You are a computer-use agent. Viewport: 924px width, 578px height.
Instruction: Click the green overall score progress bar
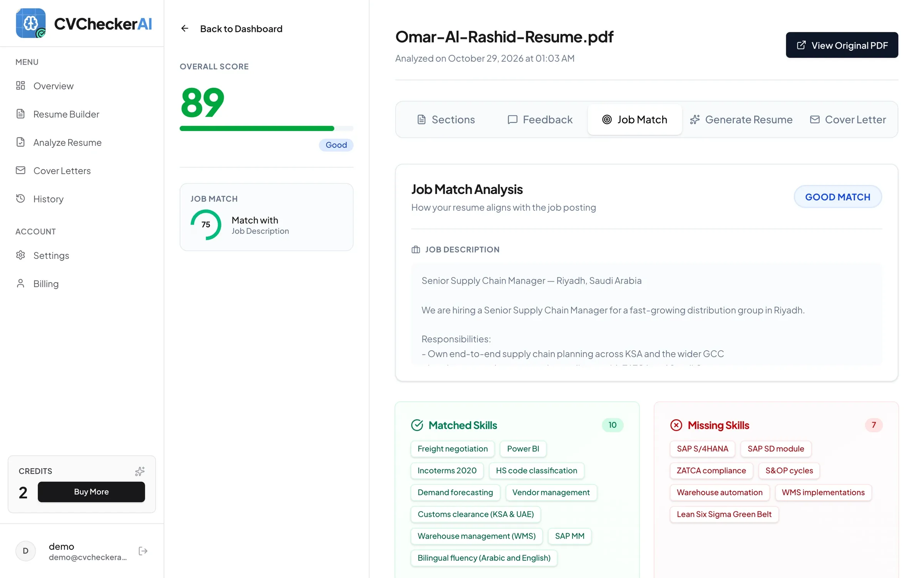pyautogui.click(x=266, y=128)
